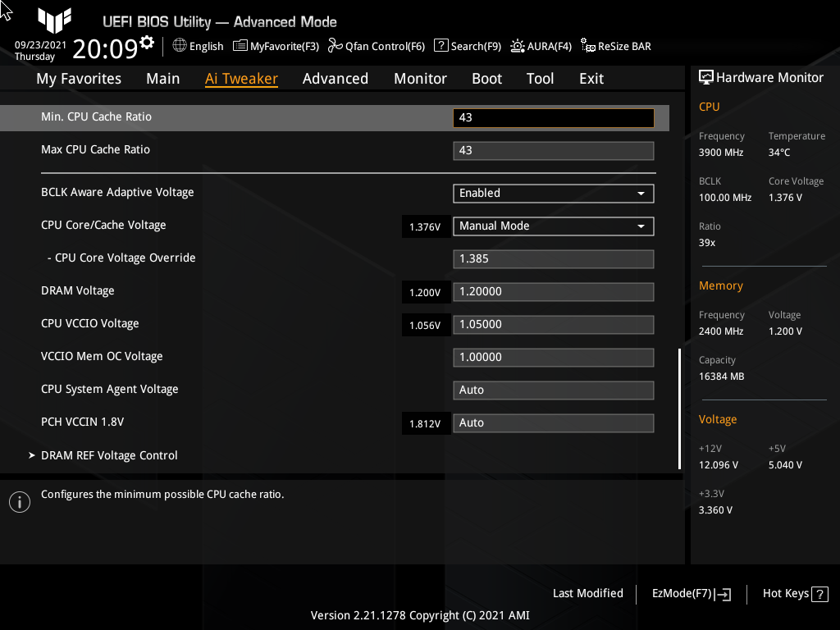This screenshot has width=840, height=630.
Task: Click the 16384 MB capacity value
Action: pos(721,377)
